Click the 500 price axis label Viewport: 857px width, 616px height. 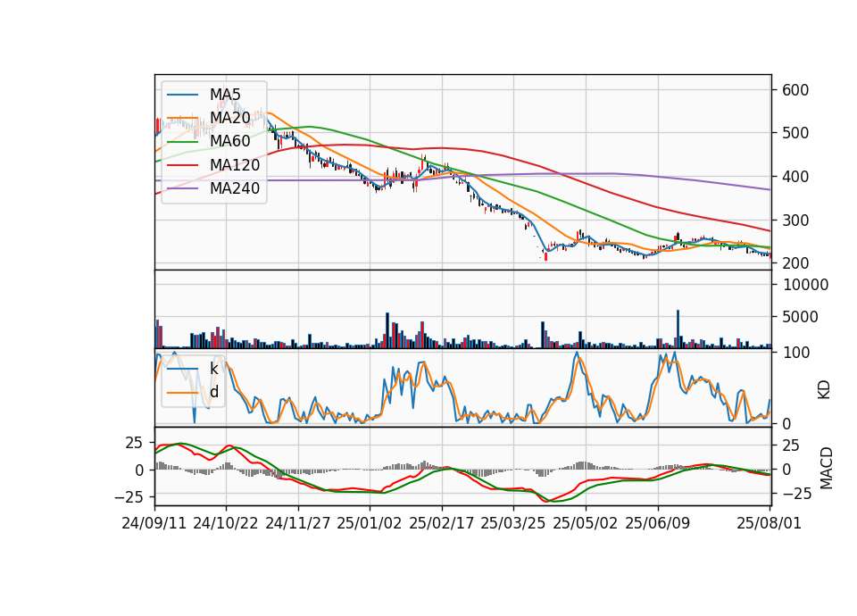click(x=795, y=133)
